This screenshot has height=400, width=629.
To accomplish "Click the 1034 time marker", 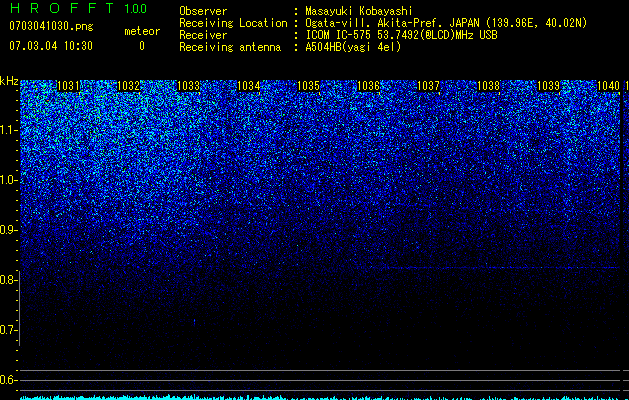I will coord(248,86).
